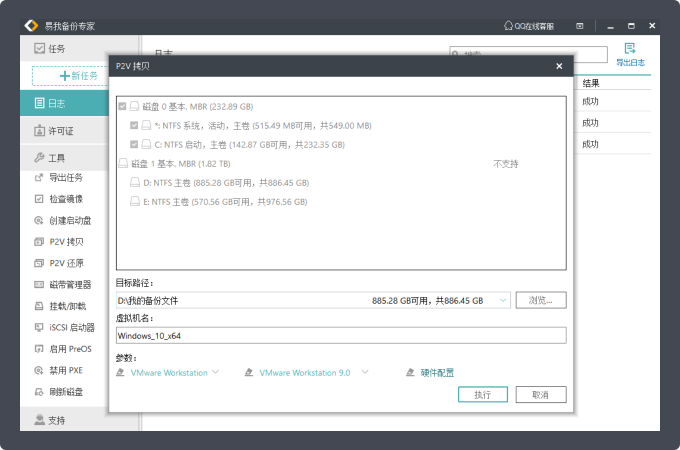
Task: Toggle the C: NTFS 启动 partition checkbox
Action: pyautogui.click(x=135, y=144)
